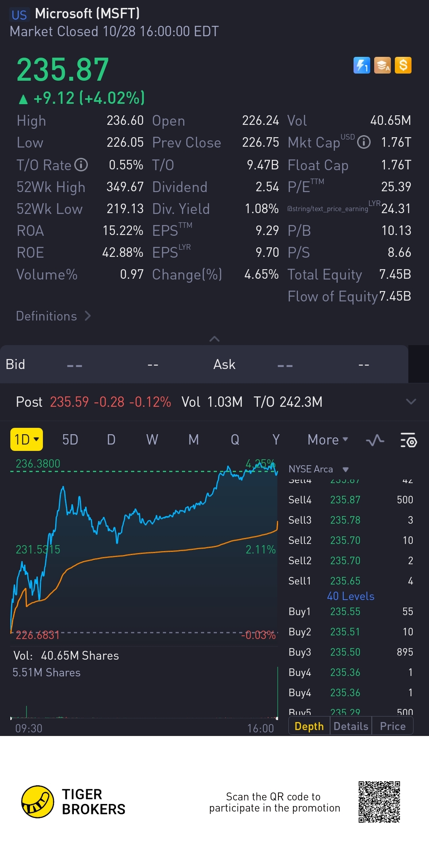Open the chart indicator waveform icon
Screen dimensions: 429x868
375,440
